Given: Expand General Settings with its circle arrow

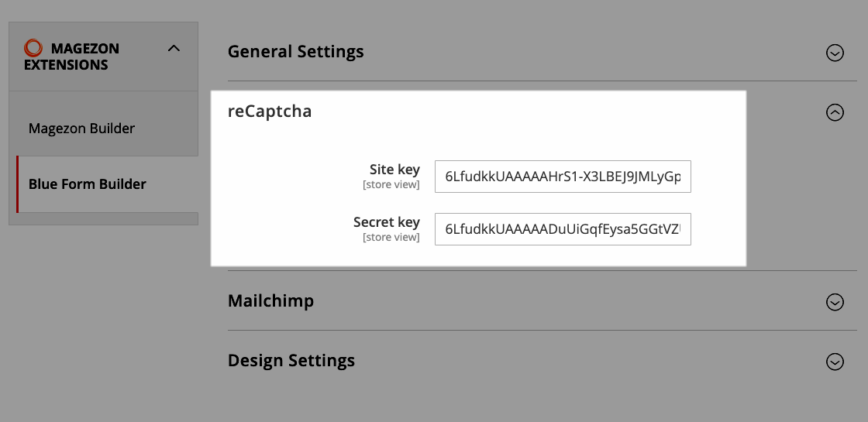Looking at the screenshot, I should pos(835,53).
